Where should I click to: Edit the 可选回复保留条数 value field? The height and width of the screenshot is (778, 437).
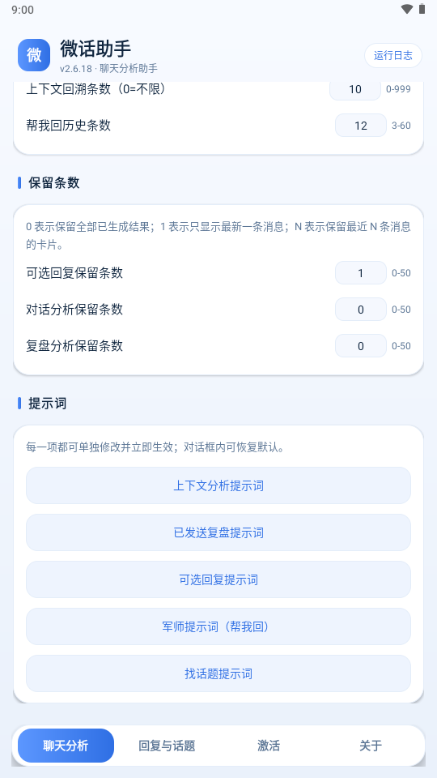[361, 273]
